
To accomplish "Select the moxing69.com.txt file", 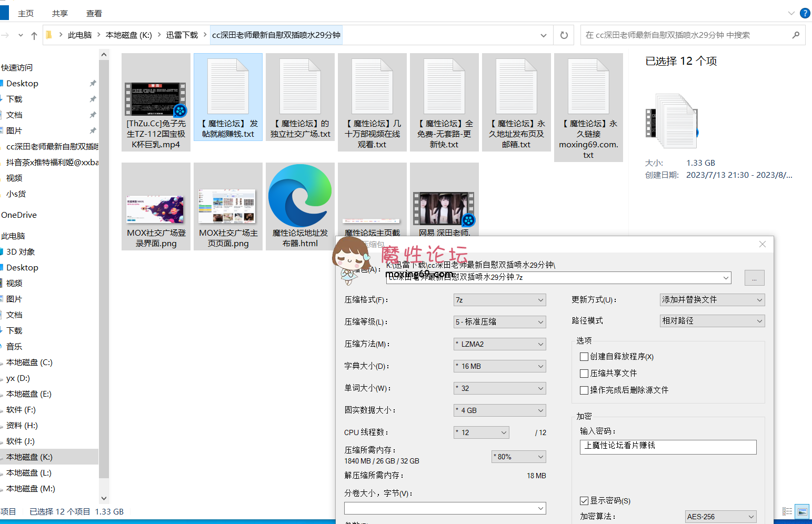I will click(588, 108).
